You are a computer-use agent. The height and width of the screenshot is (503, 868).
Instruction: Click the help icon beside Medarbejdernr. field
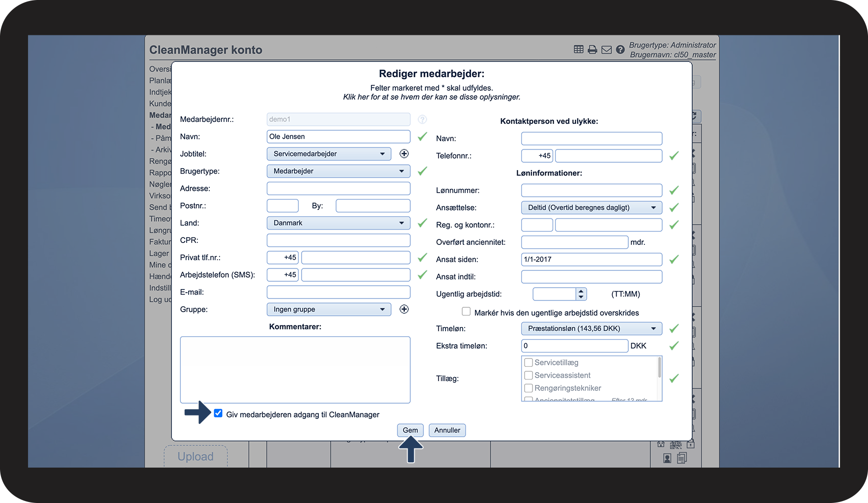tap(422, 119)
